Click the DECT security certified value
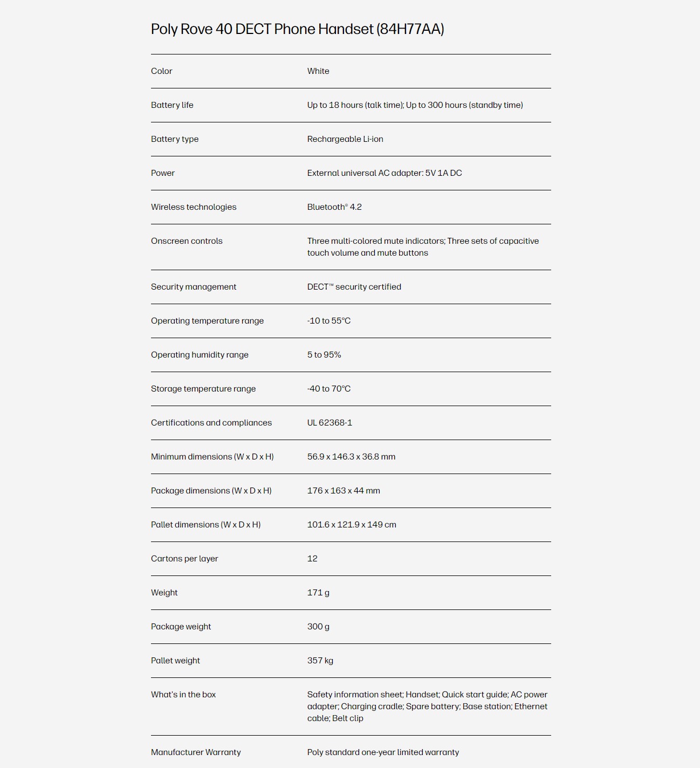700x768 pixels. click(x=354, y=287)
